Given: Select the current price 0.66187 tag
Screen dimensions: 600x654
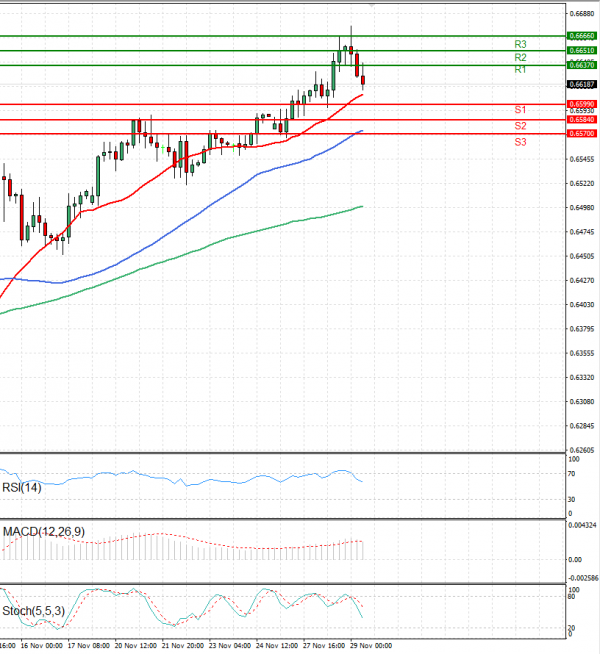Looking at the screenshot, I should click(582, 85).
